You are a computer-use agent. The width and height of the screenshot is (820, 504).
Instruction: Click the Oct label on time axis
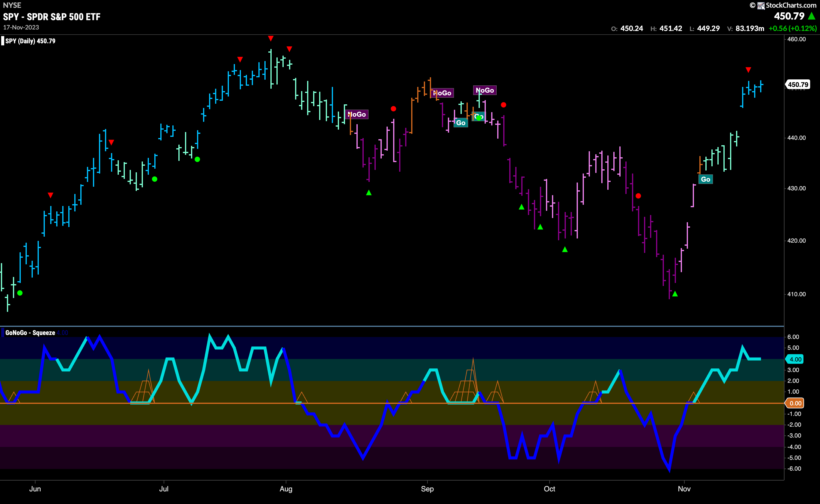[549, 489]
